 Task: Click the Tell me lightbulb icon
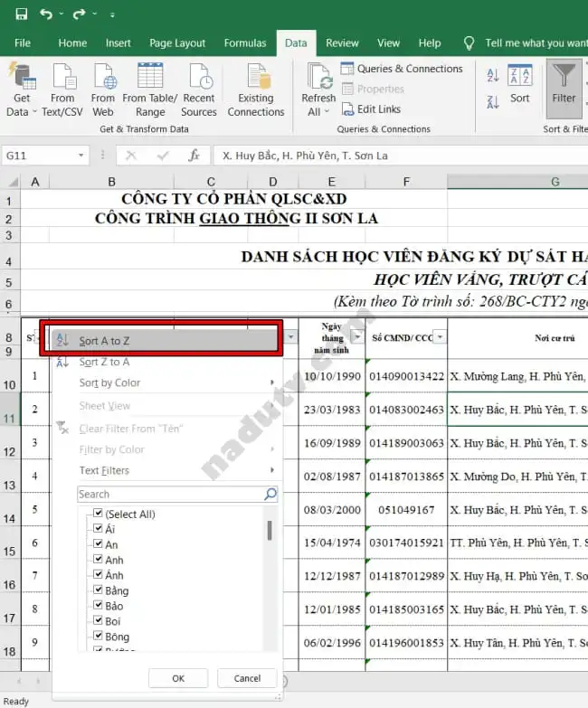pyautogui.click(x=469, y=43)
